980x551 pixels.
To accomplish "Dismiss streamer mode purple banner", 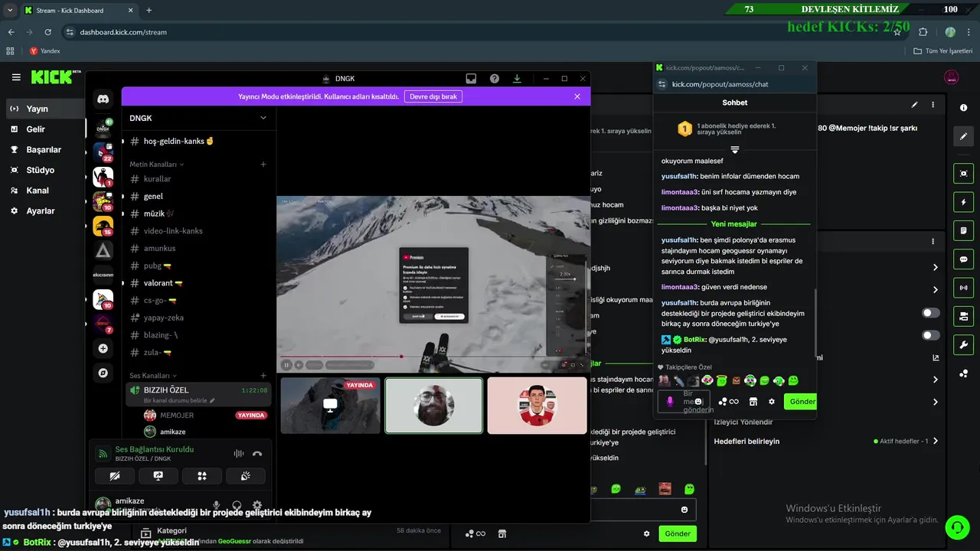I will tap(577, 96).
